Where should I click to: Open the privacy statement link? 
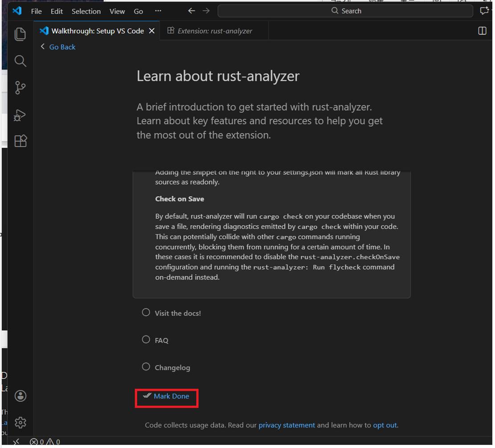(286, 425)
